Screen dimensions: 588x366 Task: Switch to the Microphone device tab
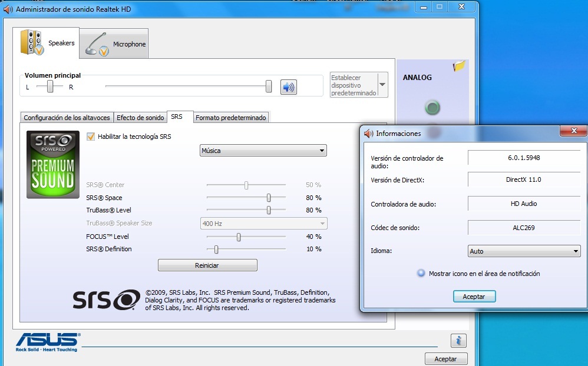click(114, 44)
